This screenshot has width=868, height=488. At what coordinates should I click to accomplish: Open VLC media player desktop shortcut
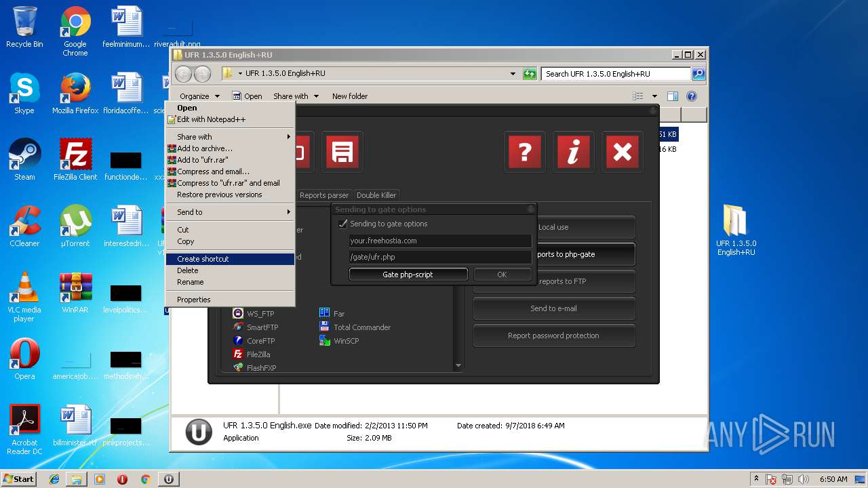coord(24,297)
